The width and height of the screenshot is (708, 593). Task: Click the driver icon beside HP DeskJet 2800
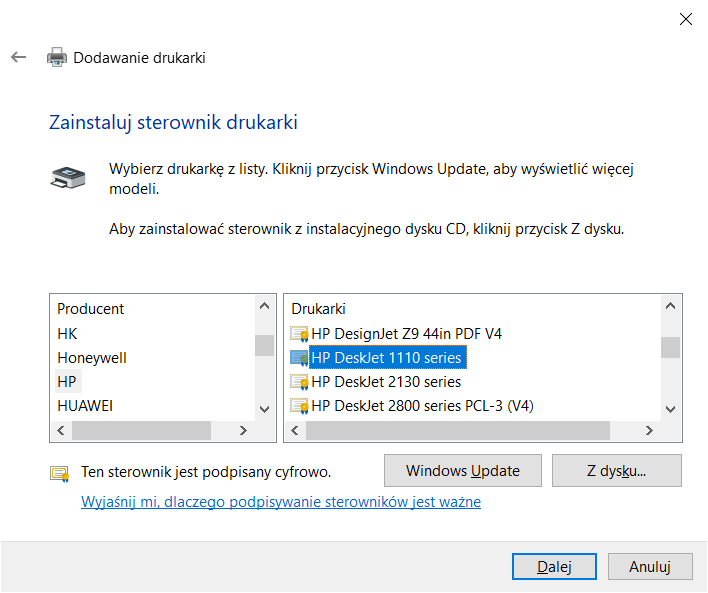tap(299, 405)
